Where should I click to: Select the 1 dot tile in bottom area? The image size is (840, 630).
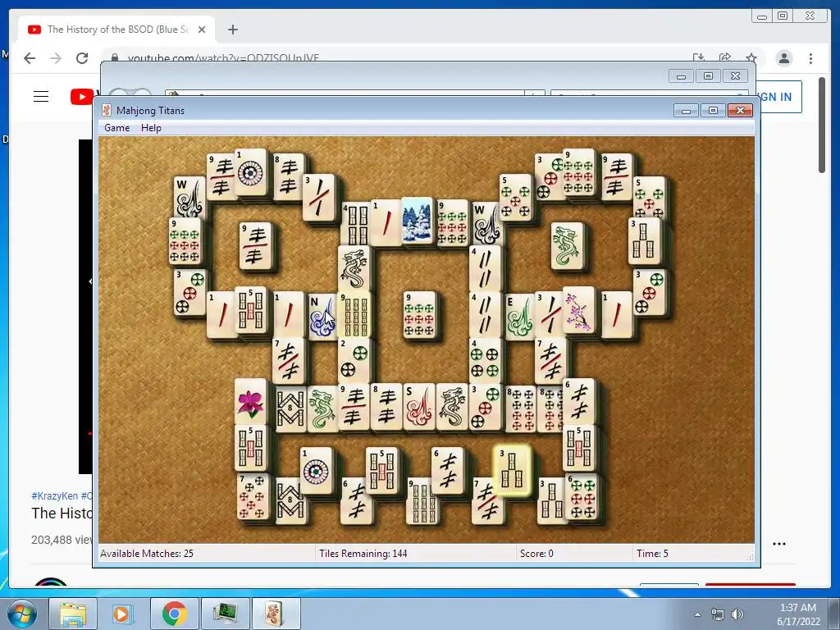coord(316,471)
